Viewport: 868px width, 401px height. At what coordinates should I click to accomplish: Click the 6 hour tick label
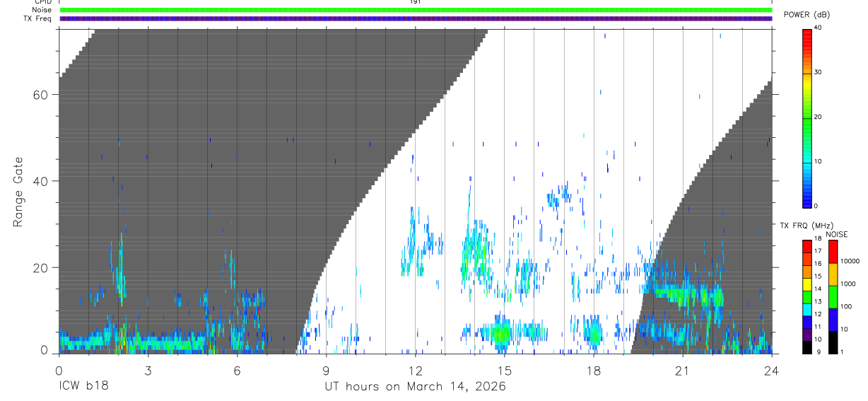click(x=237, y=371)
